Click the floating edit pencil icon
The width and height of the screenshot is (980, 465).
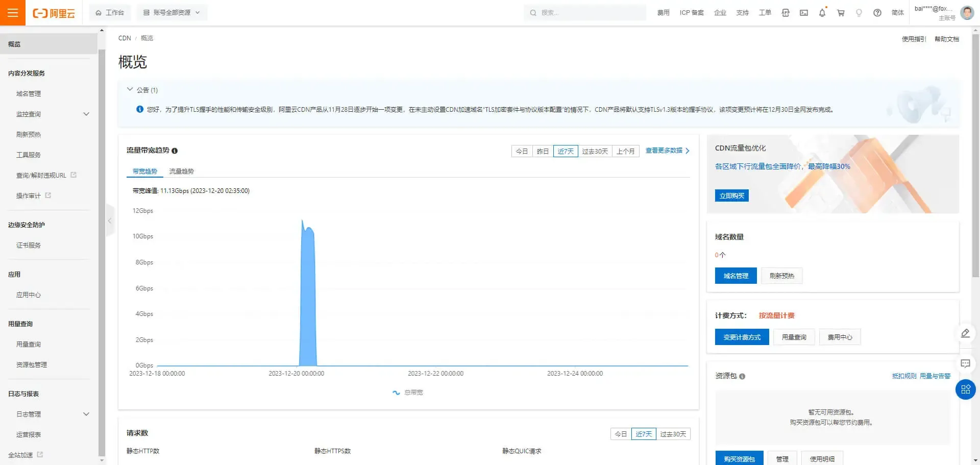point(965,333)
